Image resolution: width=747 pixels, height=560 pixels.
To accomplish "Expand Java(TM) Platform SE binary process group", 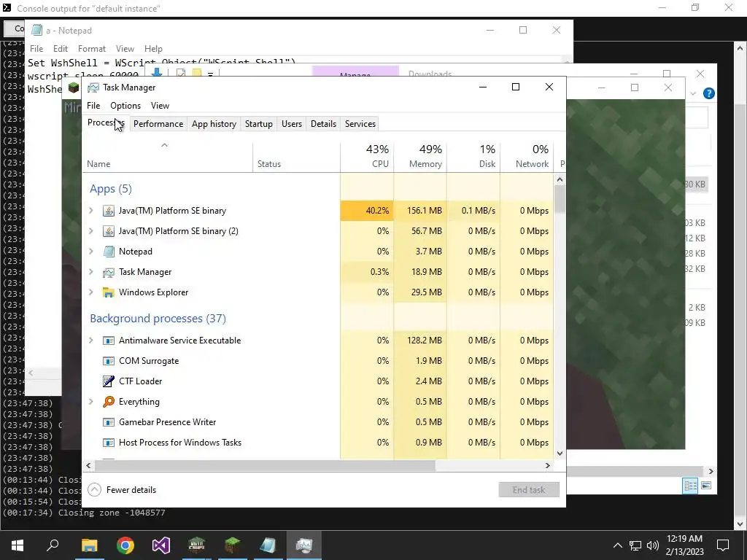I will point(91,211).
